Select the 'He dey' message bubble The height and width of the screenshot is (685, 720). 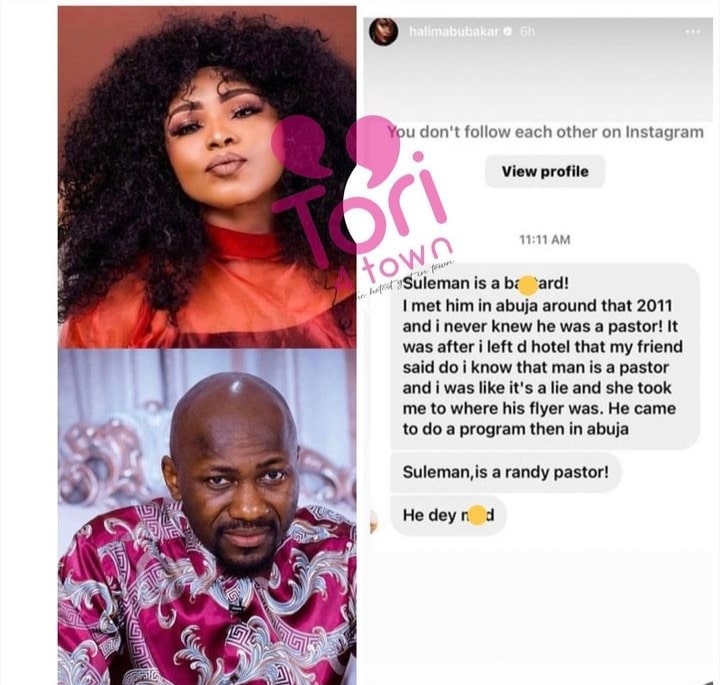[x=448, y=515]
